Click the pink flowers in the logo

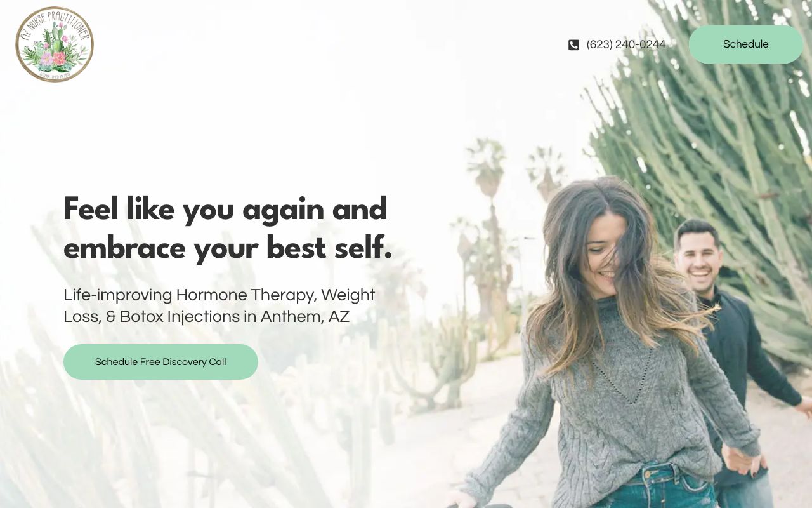tap(53, 59)
